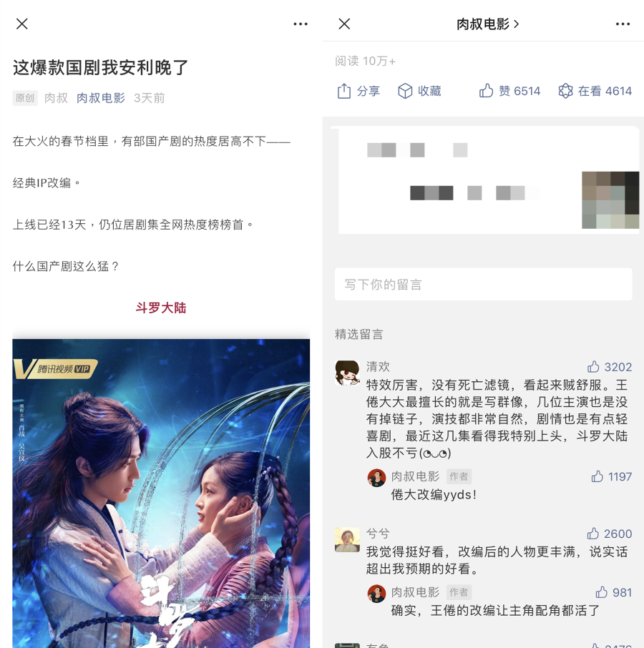
Task: Toggle 在看 4614 on the article
Action: coord(595,91)
